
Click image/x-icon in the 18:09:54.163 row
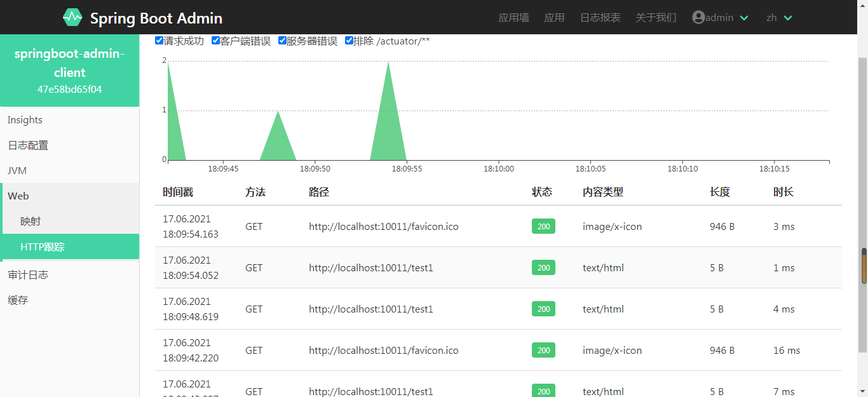click(x=613, y=226)
